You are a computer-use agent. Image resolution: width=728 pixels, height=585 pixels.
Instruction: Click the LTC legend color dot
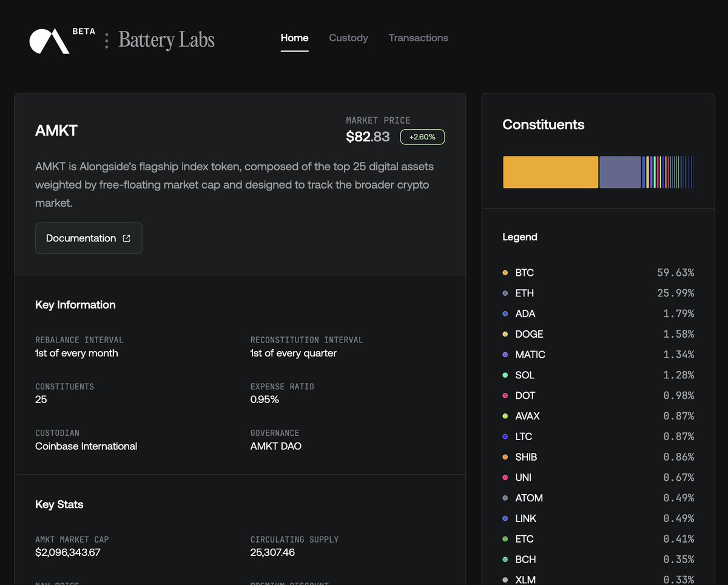[505, 436]
